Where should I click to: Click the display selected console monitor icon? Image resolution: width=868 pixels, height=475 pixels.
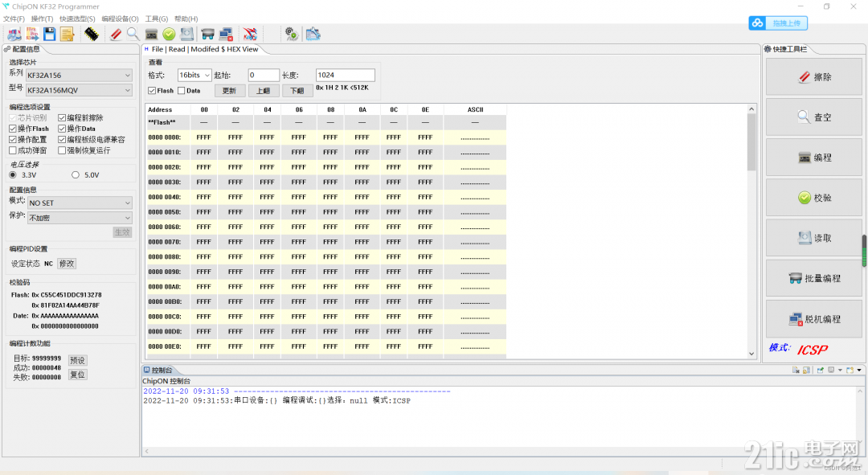tap(831, 370)
